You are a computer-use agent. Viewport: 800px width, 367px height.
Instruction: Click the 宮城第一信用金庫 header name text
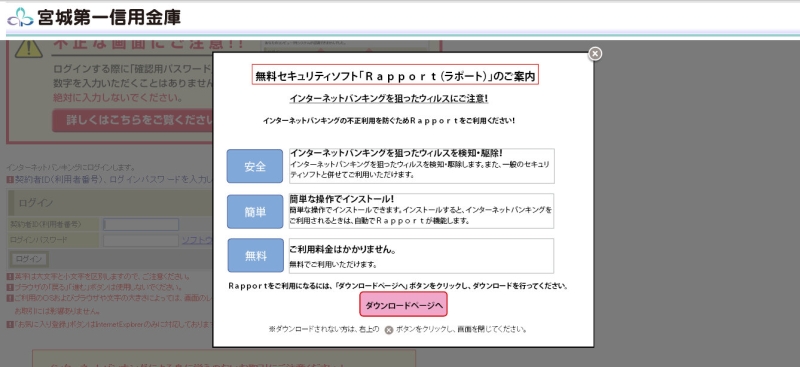(x=109, y=18)
